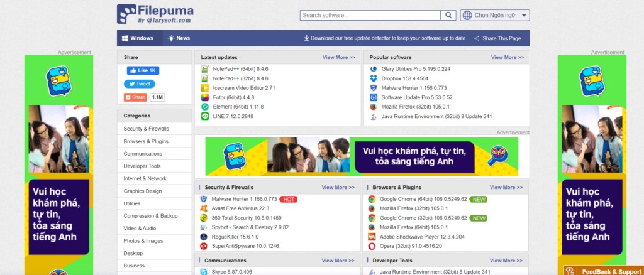Screen dimensions: 644x275
Task: Click View More in Latest updates
Action: coord(339,57)
